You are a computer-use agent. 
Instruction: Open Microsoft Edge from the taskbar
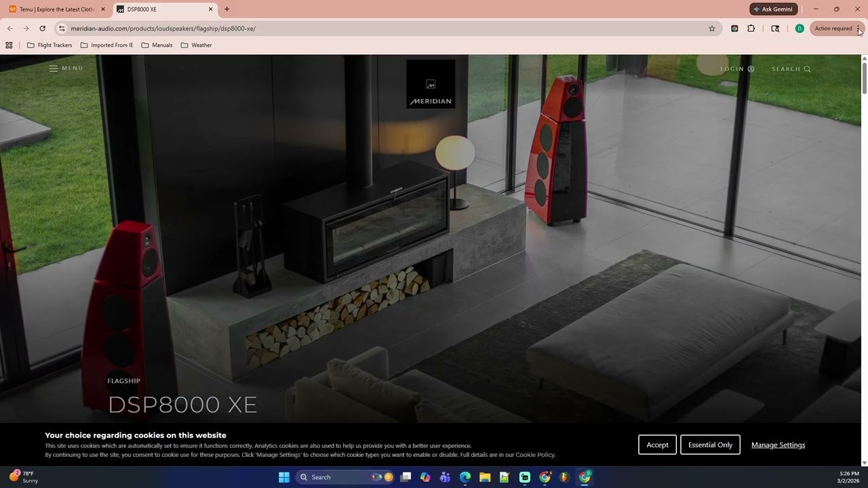pos(465,477)
